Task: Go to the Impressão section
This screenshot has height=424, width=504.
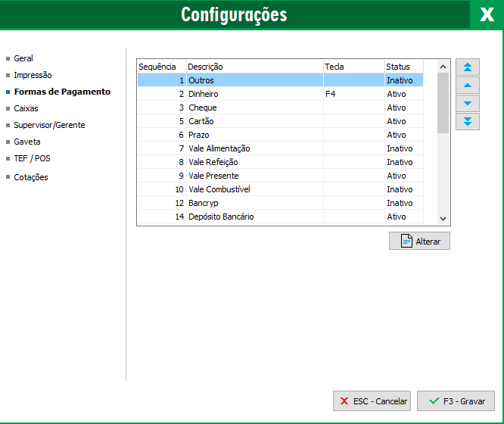Action: [x=33, y=75]
